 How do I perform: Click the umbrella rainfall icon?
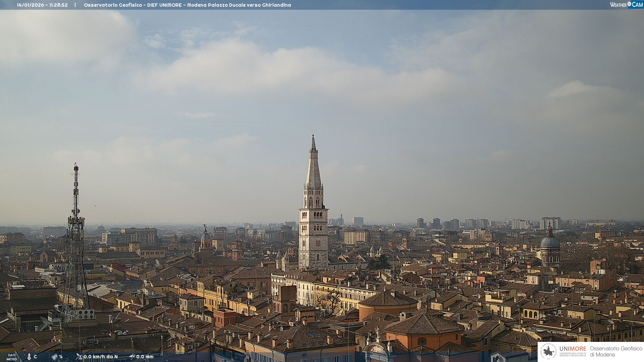pyautogui.click(x=132, y=357)
